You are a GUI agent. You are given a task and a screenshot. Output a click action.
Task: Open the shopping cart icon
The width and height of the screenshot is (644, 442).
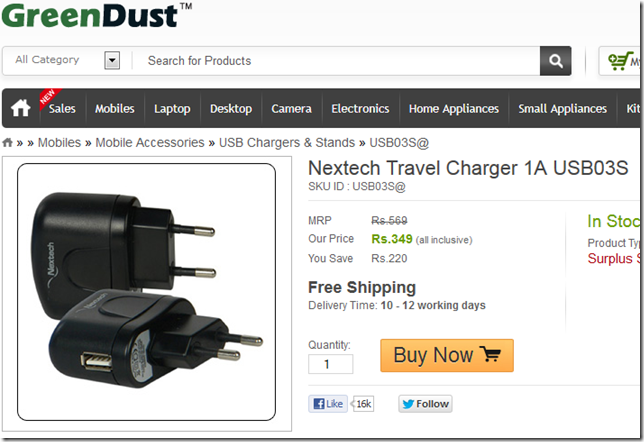[x=620, y=61]
